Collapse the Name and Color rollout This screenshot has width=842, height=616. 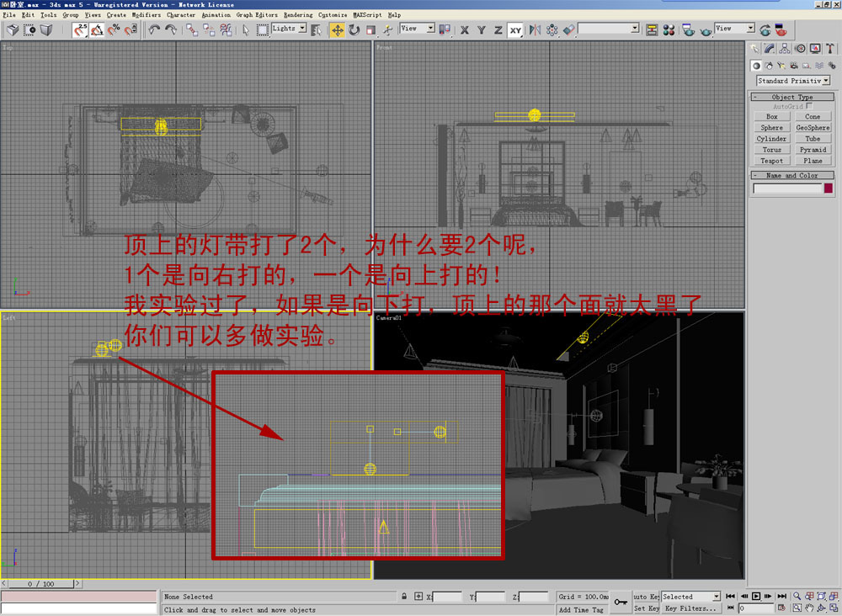tap(792, 176)
